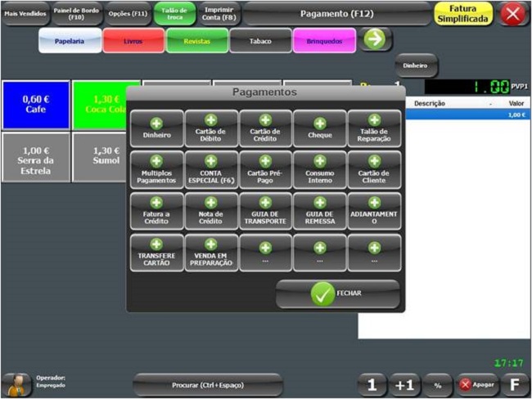Viewport: 532px width, 399px height.
Task: Open the Livros category tab
Action: point(133,40)
